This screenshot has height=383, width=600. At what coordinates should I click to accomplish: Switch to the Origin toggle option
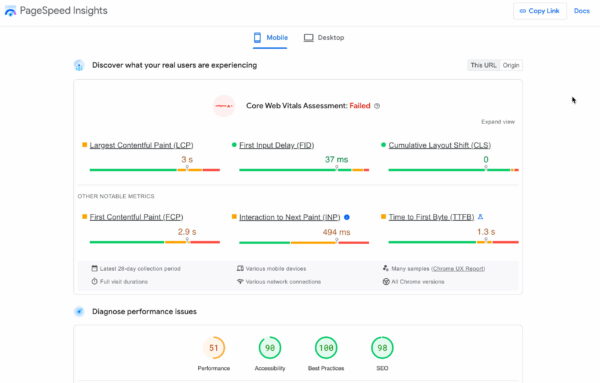pos(511,65)
